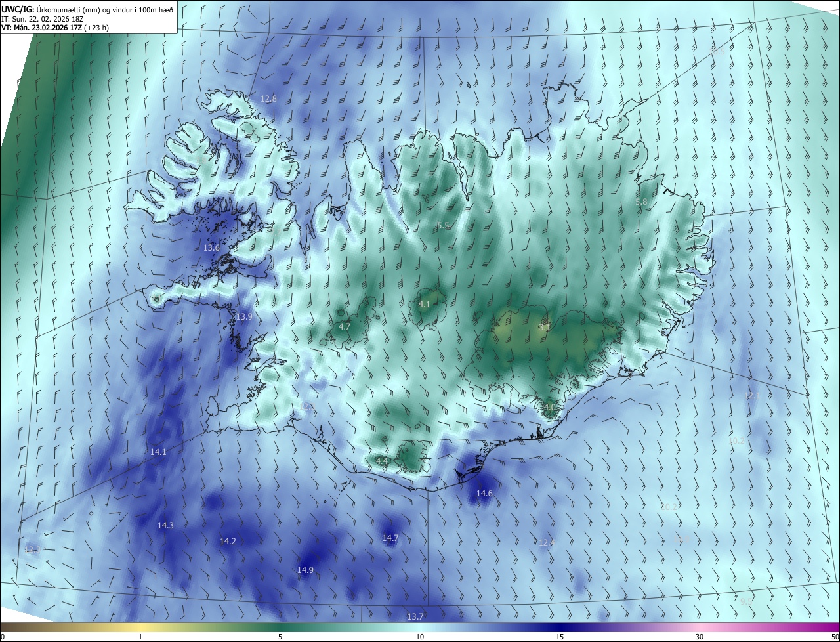The height and width of the screenshot is (642, 840).
Task: Click the 14.7 value label
Action: click(390, 538)
